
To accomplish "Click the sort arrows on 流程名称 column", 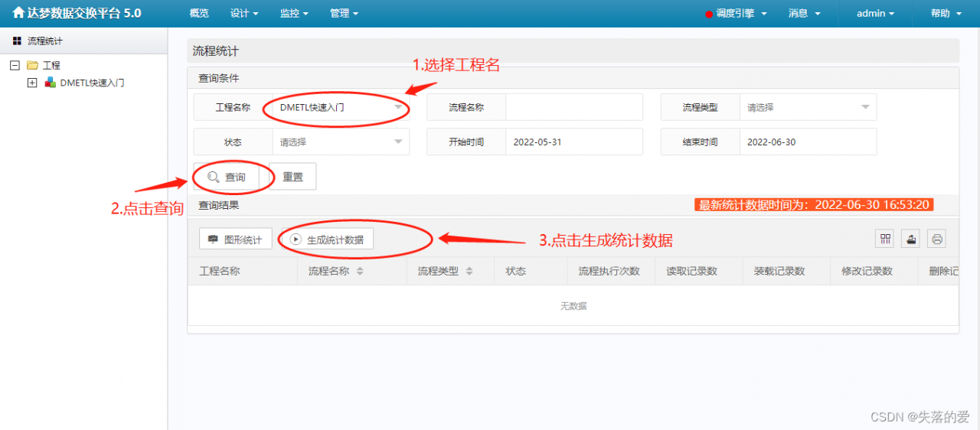I will (x=360, y=271).
